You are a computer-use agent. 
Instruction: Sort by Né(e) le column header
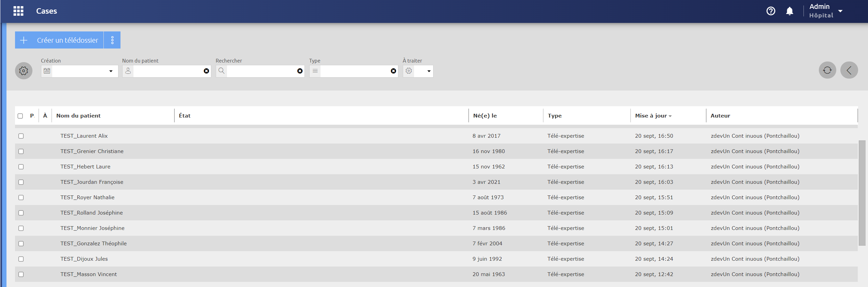(x=485, y=115)
